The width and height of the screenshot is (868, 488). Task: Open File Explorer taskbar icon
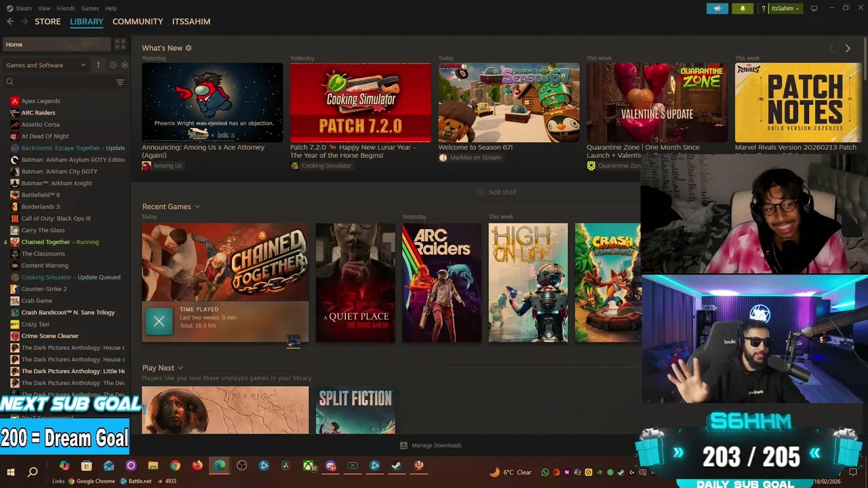click(153, 466)
